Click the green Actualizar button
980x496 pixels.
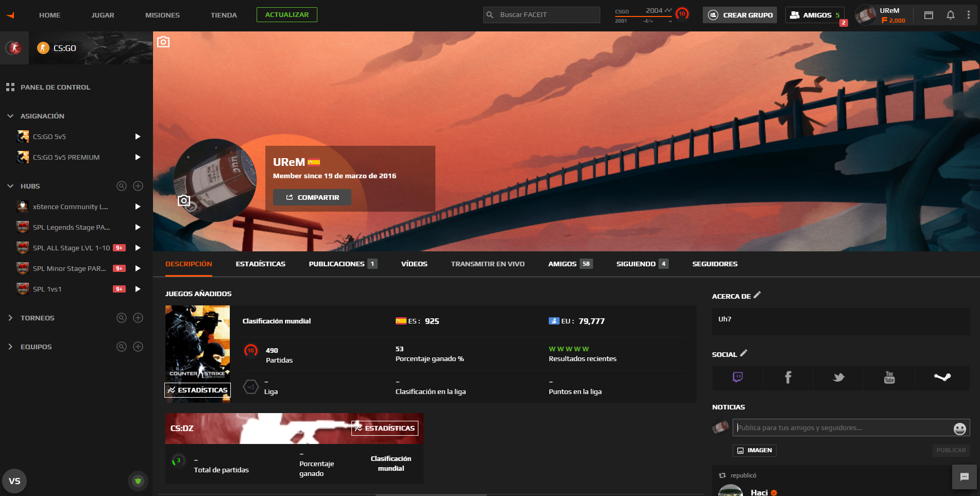287,15
